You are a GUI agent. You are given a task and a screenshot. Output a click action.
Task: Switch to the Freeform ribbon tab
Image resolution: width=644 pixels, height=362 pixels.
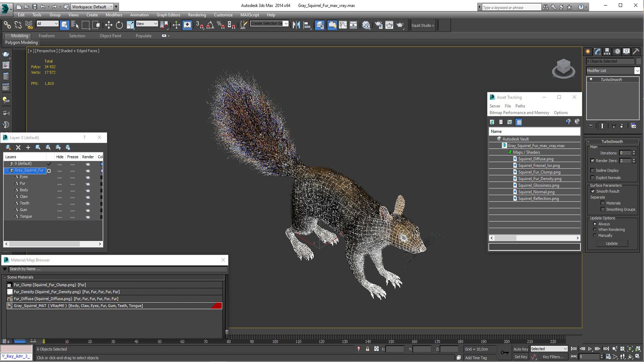click(x=47, y=36)
